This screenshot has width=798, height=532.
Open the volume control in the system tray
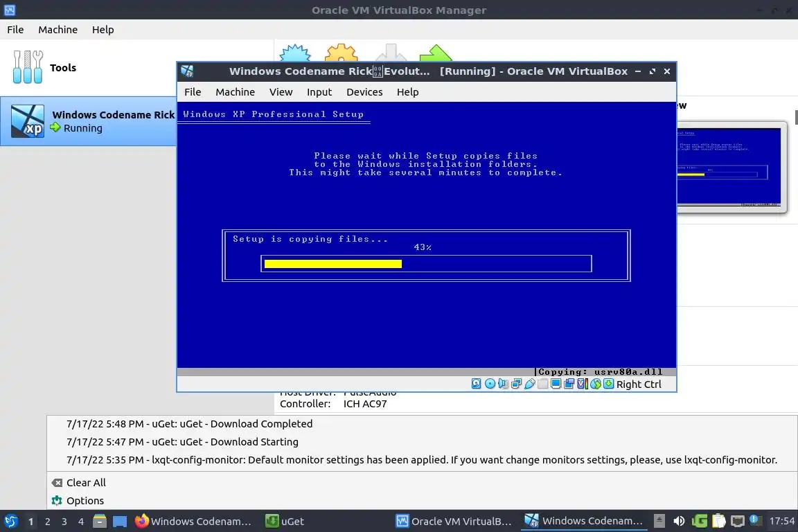679,521
